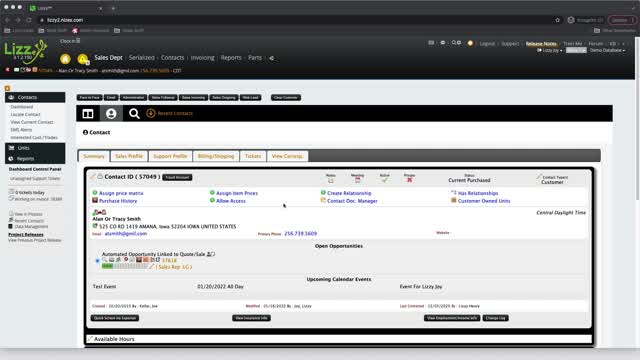Click the Notes icon in contact header
The width and height of the screenshot is (640, 360).
coord(331,180)
